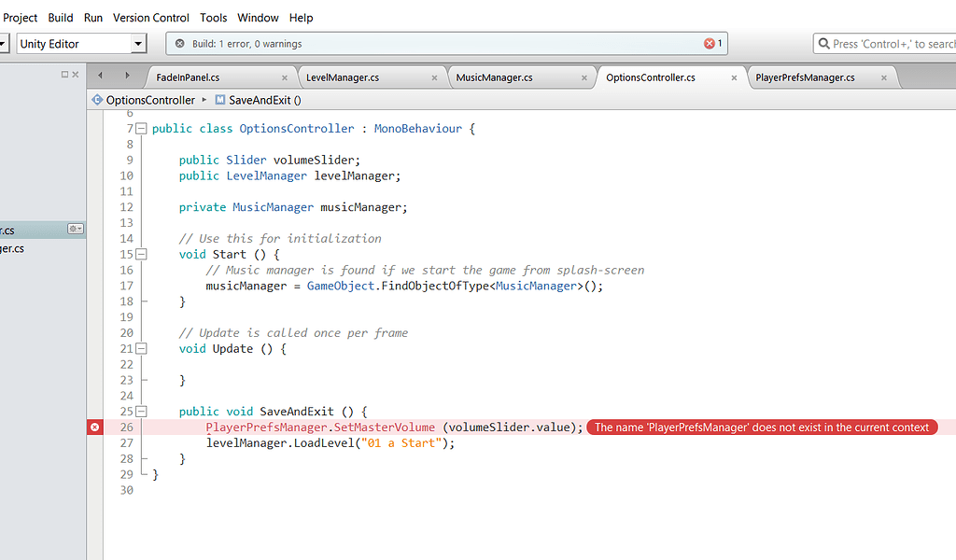Focus the search field 'Press Control+,'
The image size is (956, 560).
pyautogui.click(x=884, y=44)
